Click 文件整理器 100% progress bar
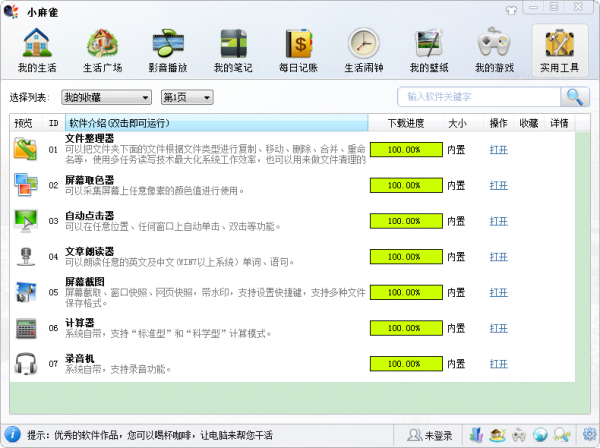Screen dimensions: 600x448 (x=406, y=150)
